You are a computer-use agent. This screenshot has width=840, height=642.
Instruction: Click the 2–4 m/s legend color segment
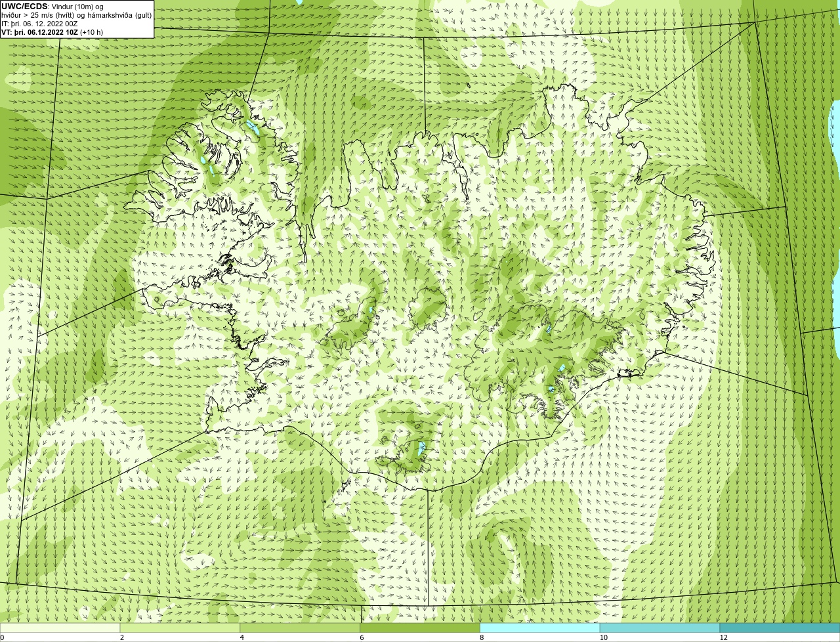click(x=180, y=628)
